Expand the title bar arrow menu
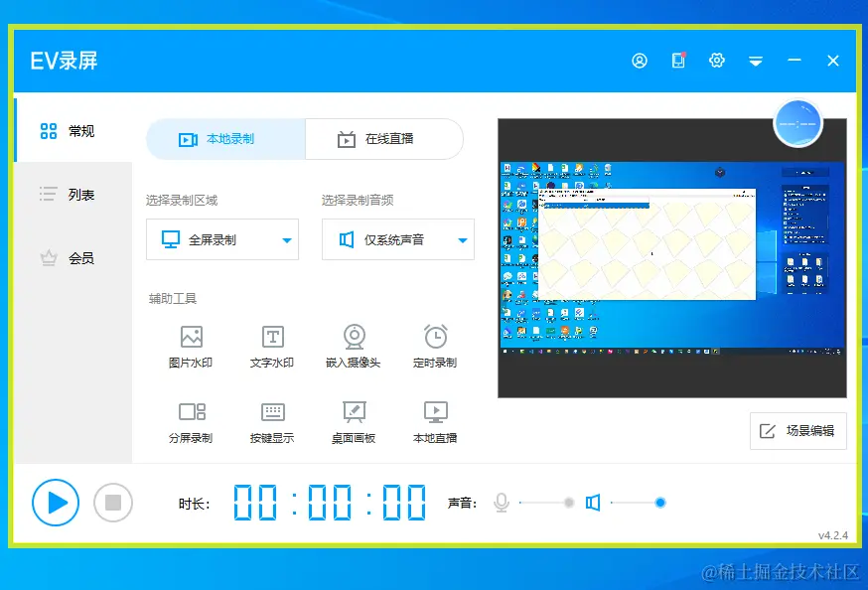868x590 pixels. point(756,61)
